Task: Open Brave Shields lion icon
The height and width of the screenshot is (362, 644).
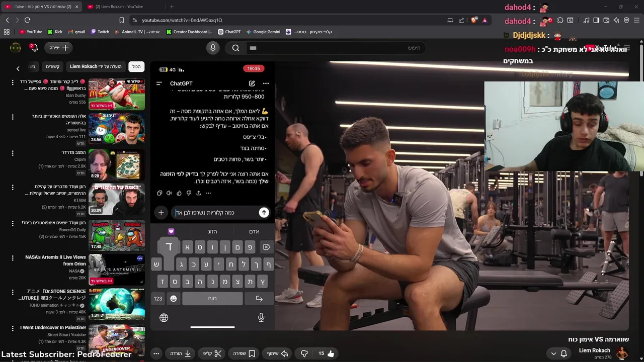Action: pos(473,20)
